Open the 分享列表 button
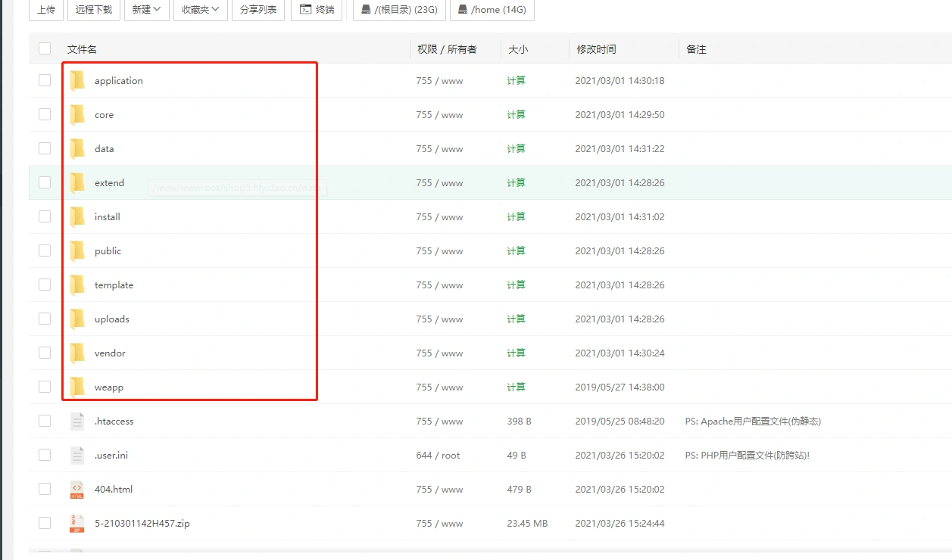 258,9
